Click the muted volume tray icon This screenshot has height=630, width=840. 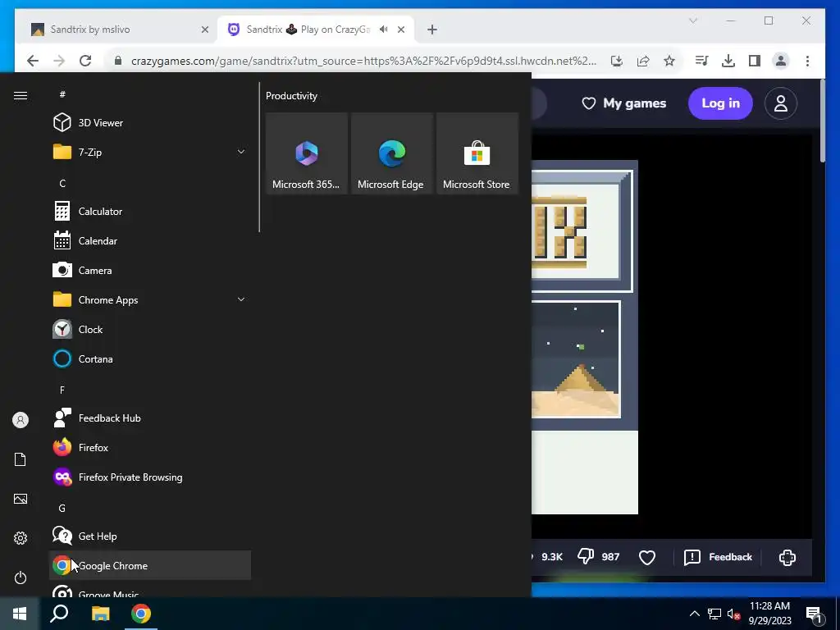point(733,614)
